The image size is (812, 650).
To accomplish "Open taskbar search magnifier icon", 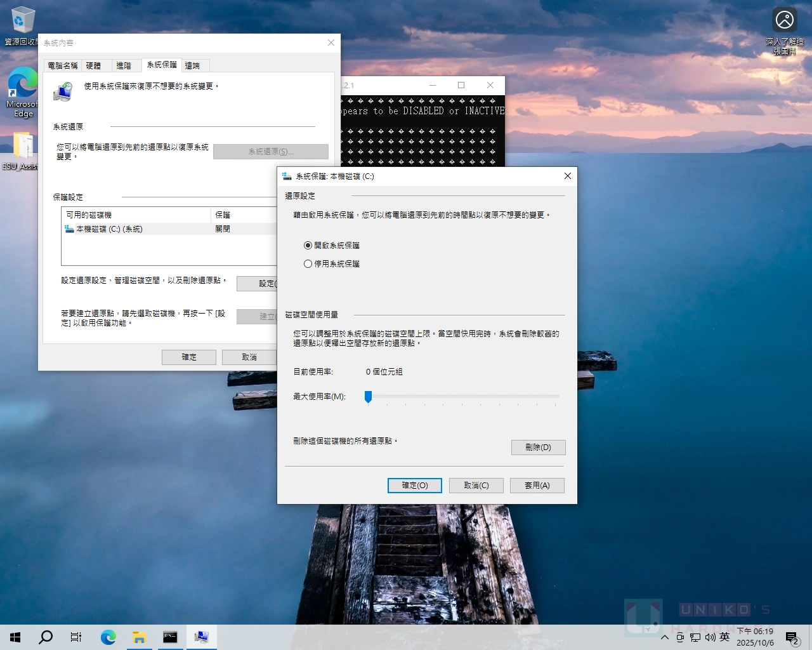I will (x=46, y=637).
